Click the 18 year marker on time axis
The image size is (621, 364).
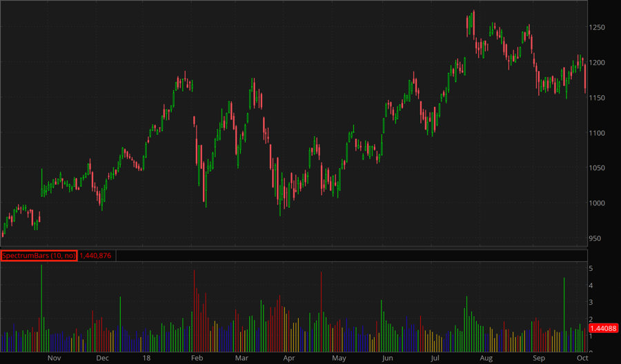point(148,358)
